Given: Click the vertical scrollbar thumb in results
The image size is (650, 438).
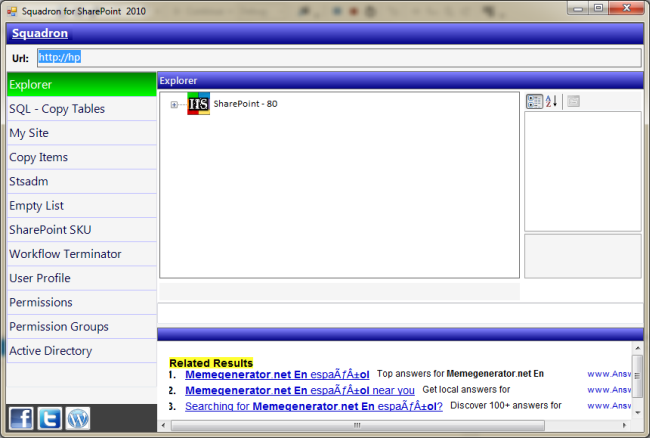Looking at the screenshot, I should coord(638,376).
